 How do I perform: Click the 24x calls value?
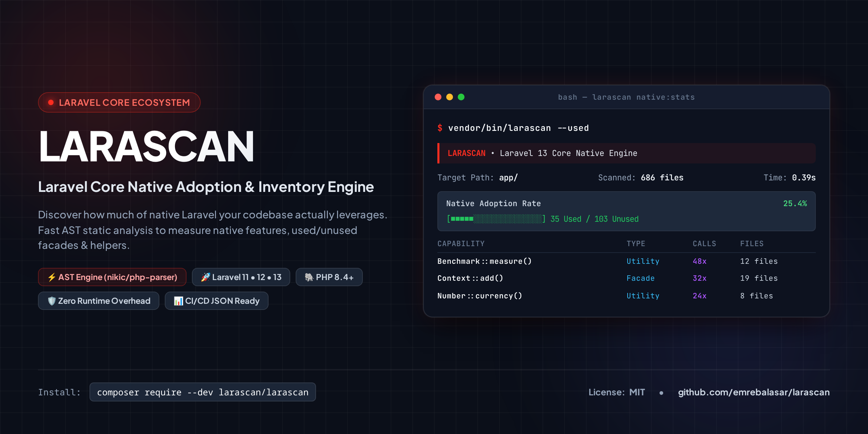[699, 296]
